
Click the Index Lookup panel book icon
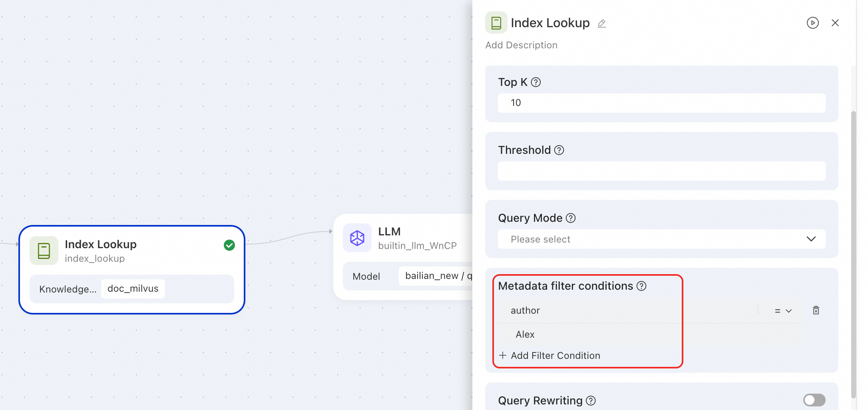[496, 23]
